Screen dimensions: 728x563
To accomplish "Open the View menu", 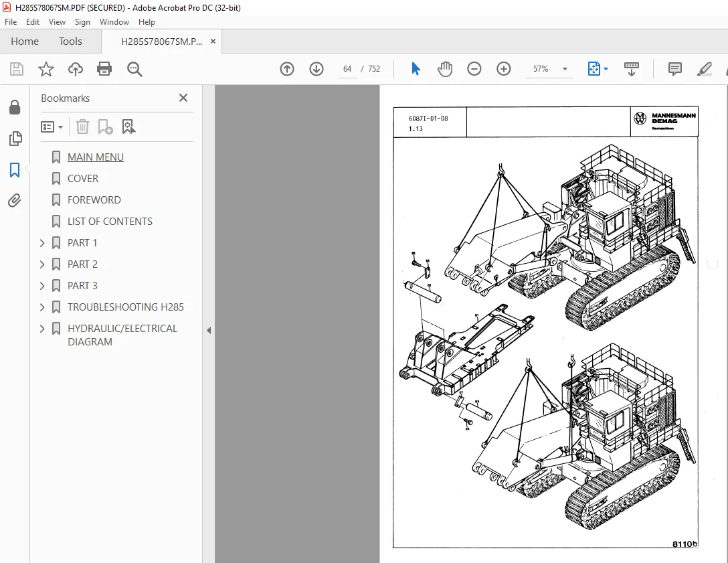I will (57, 22).
